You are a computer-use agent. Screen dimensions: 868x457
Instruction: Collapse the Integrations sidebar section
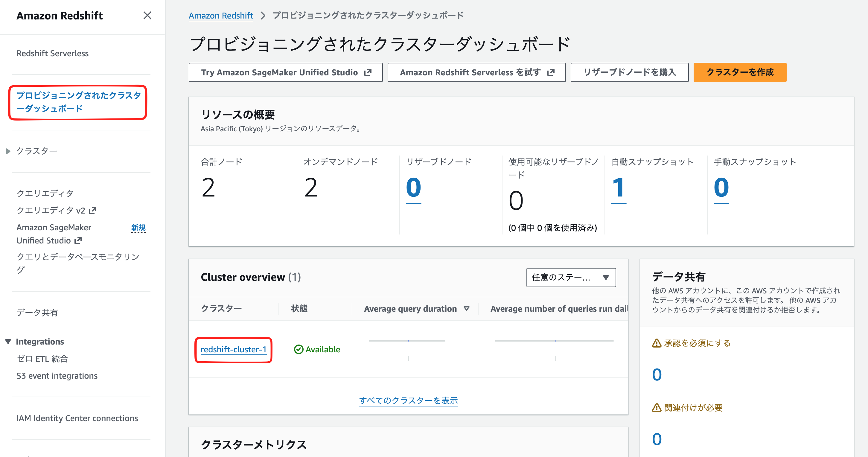(x=8, y=341)
